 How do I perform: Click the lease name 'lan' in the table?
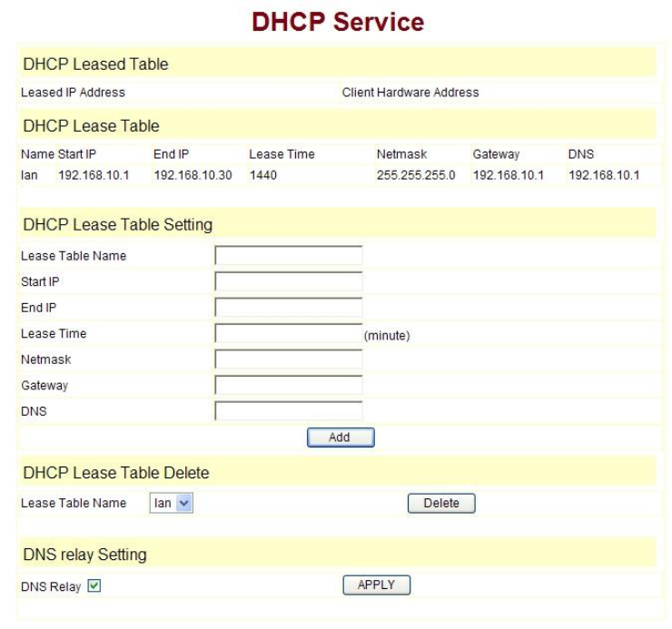click(x=29, y=175)
